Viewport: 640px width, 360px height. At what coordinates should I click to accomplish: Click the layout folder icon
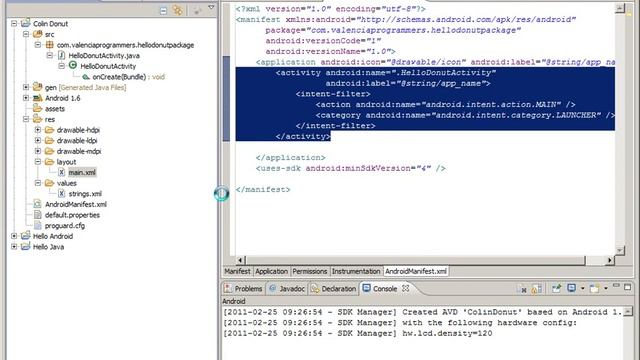tap(49, 162)
